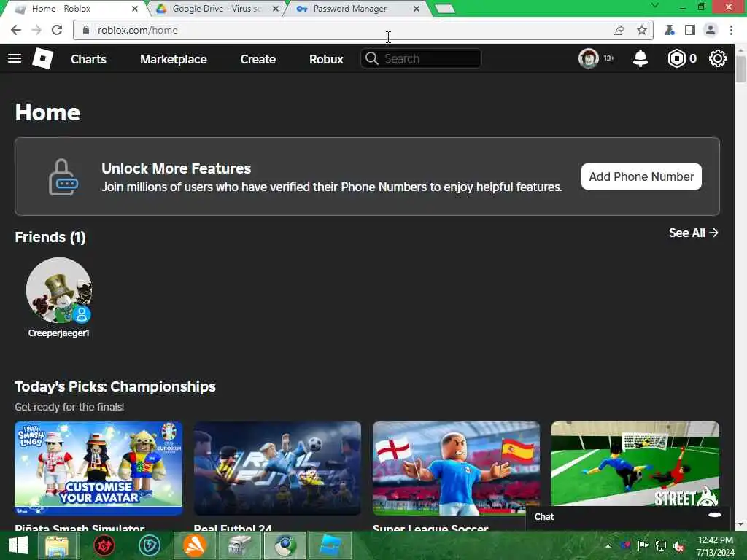Open the red bug app in taskbar
Screen dimensions: 747x560
click(x=104, y=545)
